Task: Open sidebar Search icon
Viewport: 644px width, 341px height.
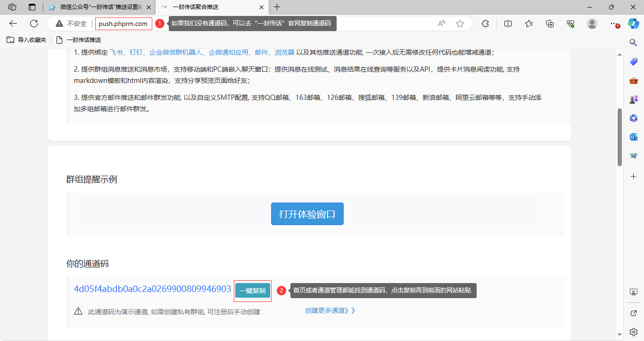Action: coord(634,42)
